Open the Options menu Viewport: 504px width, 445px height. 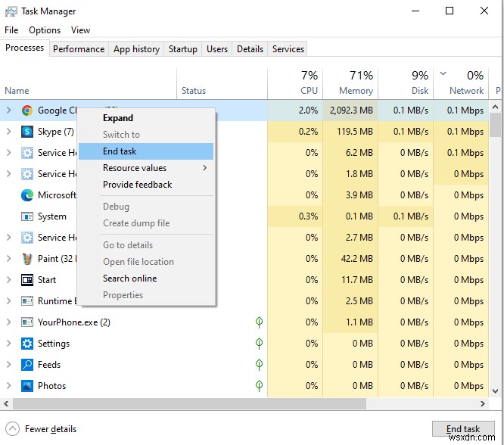coord(45,30)
